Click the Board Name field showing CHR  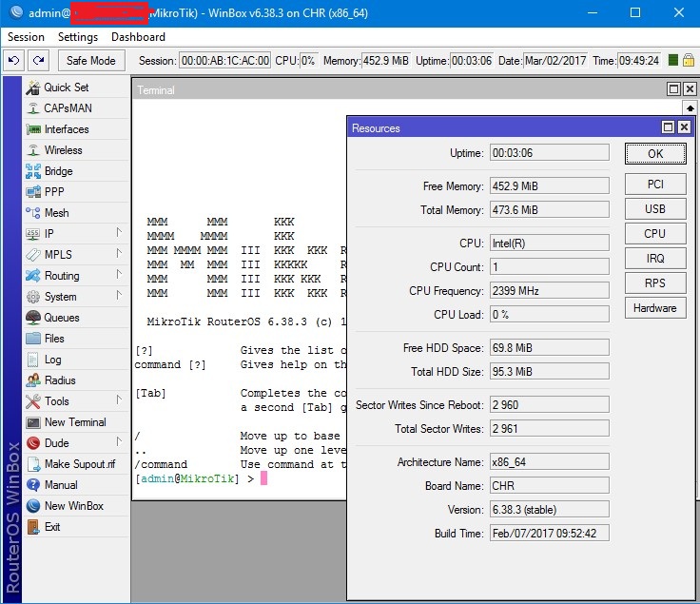[x=550, y=485]
